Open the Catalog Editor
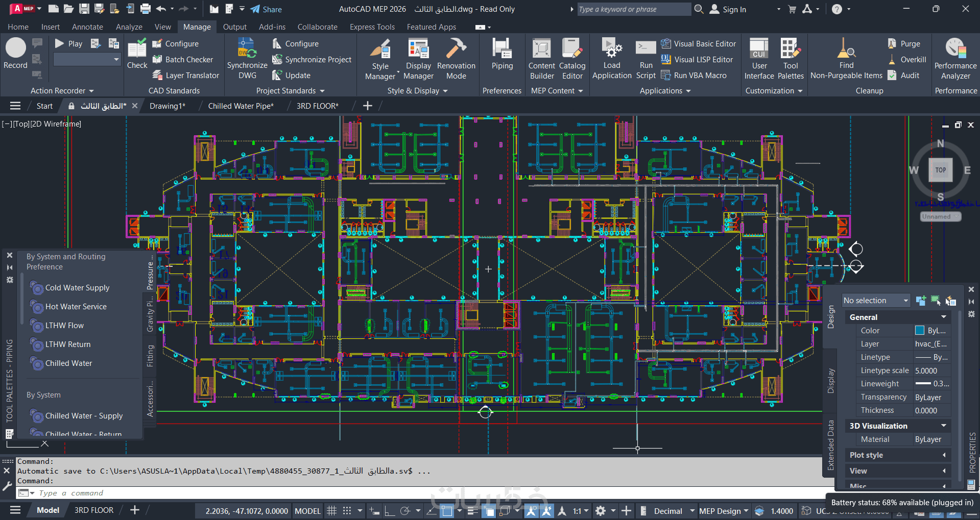 click(572, 59)
